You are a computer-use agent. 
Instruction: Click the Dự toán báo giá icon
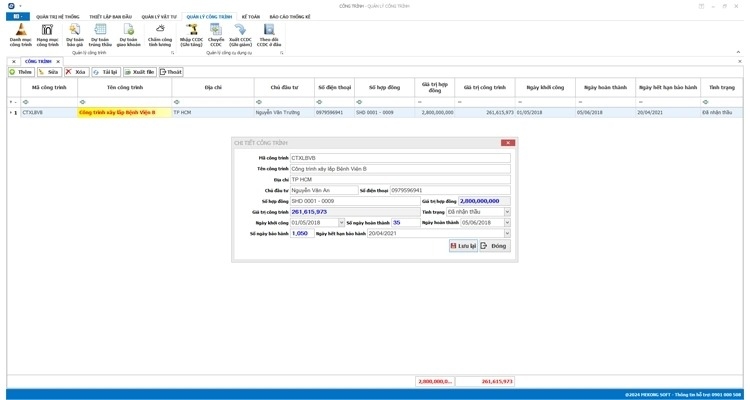(x=74, y=35)
